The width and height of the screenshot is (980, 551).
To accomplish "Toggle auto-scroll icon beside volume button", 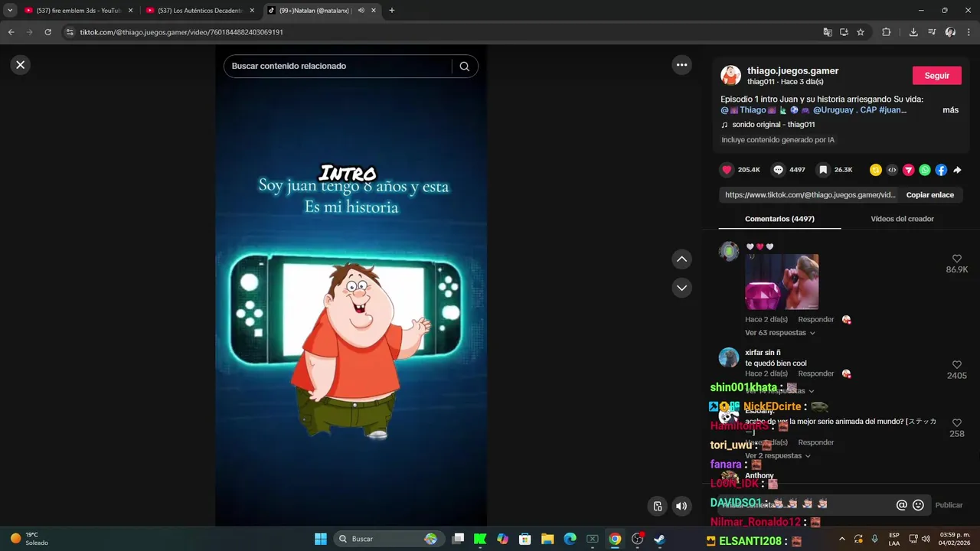I will pos(657,506).
